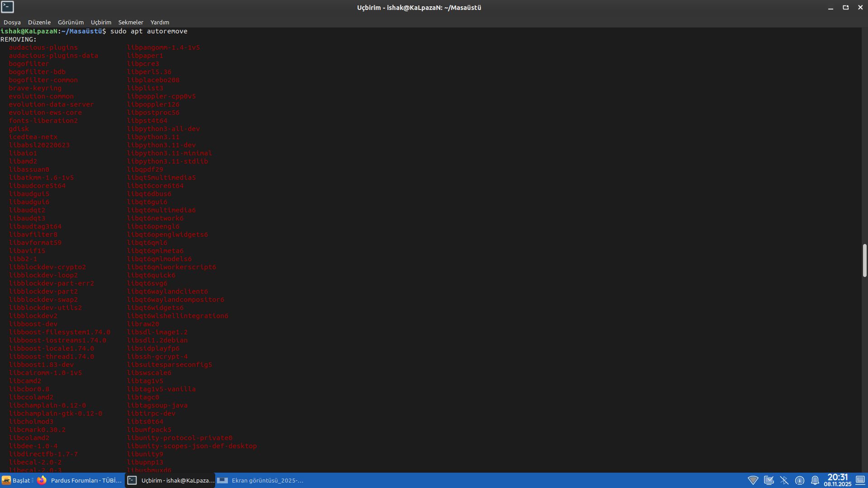Open the Görünüm menu
This screenshot has width=868, height=488.
[71, 22]
